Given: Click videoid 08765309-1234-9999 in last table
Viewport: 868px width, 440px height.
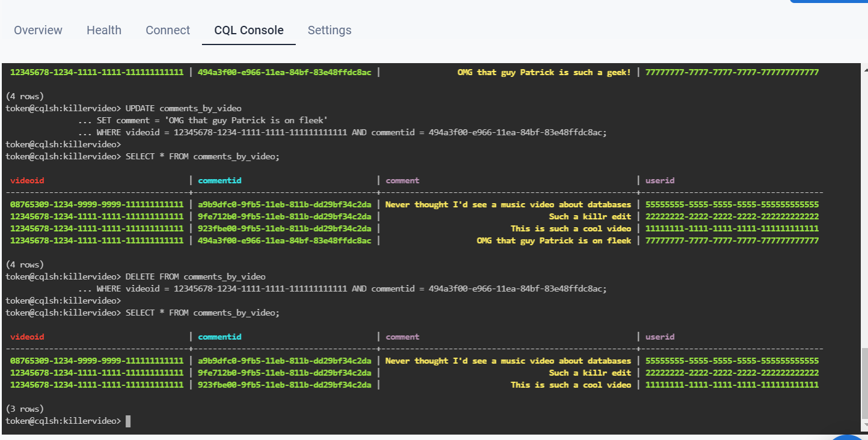Looking at the screenshot, I should tap(97, 361).
